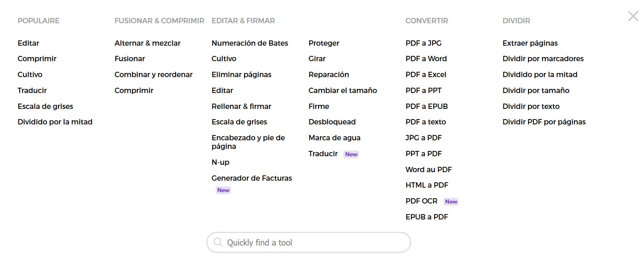Click Desbloquead tool link
Image resolution: width=644 pixels, height=259 pixels.
pos(332,122)
